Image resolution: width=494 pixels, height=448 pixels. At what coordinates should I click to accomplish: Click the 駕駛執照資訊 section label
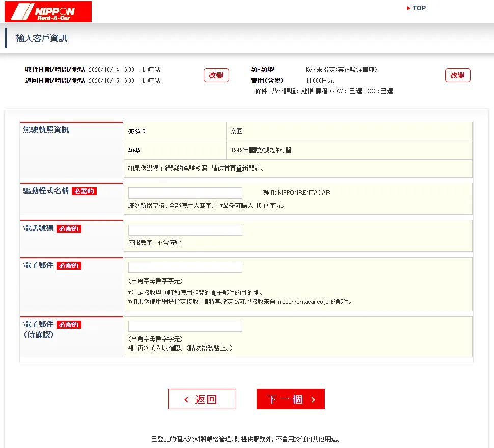(46, 130)
